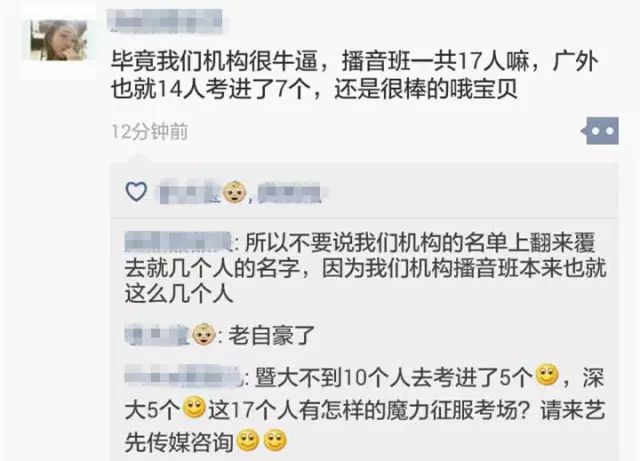This screenshot has width=640, height=461.
Task: Open the first blurred liker name
Action: pyautogui.click(x=190, y=194)
